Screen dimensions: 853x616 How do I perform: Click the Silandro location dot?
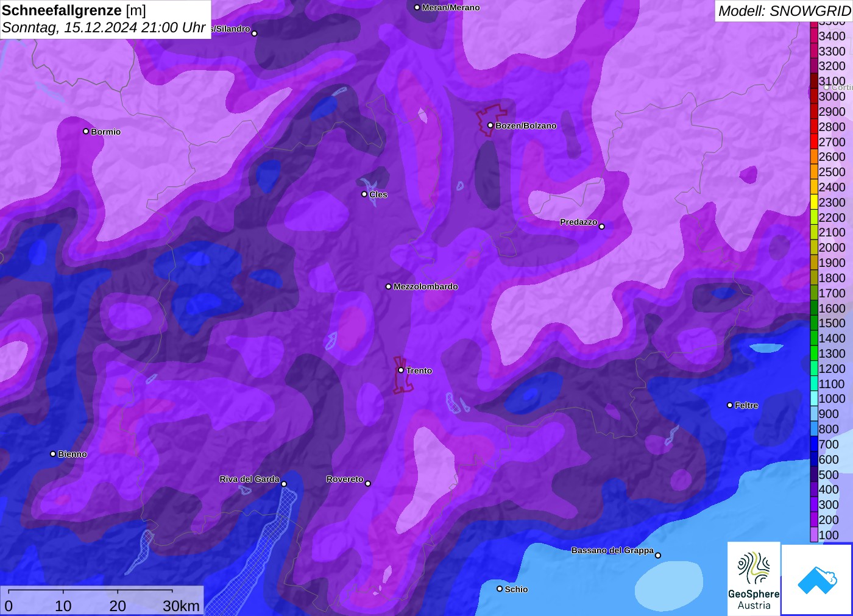tap(255, 34)
